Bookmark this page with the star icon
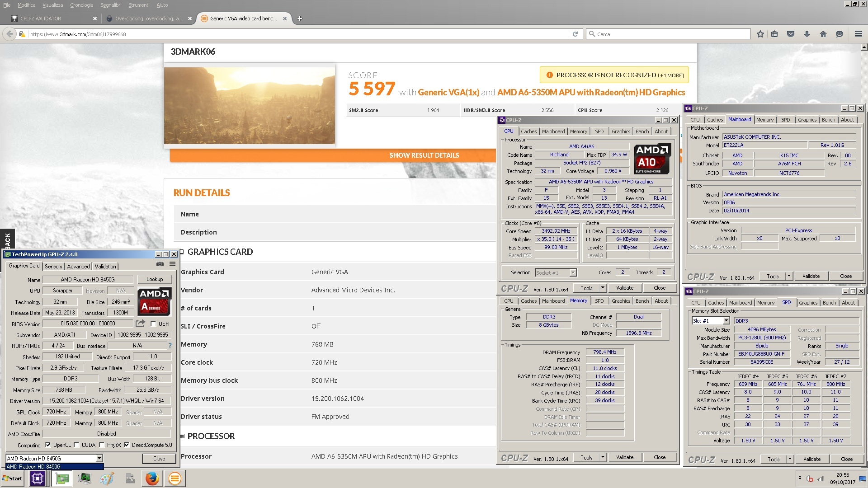The height and width of the screenshot is (488, 868). click(x=760, y=34)
